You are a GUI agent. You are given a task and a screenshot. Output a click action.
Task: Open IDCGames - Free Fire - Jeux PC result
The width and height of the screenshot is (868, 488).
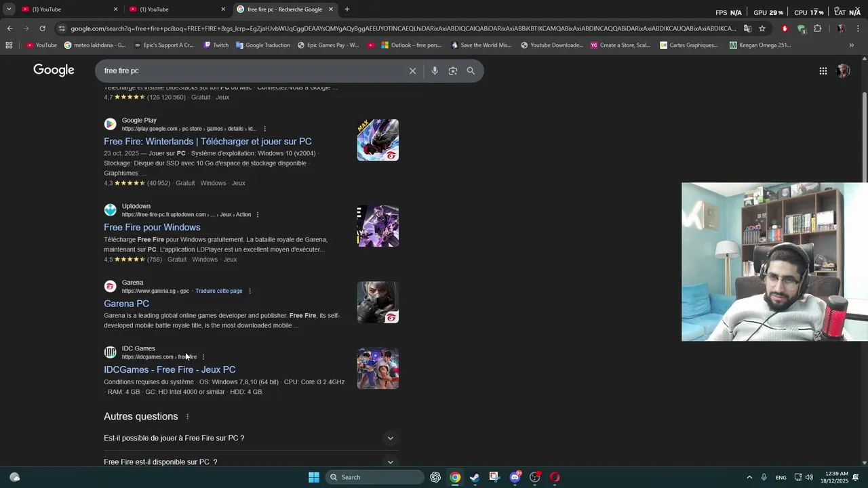170,369
